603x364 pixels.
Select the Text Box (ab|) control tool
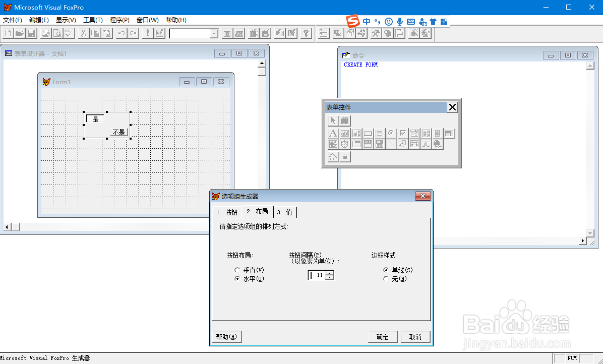[x=345, y=134]
